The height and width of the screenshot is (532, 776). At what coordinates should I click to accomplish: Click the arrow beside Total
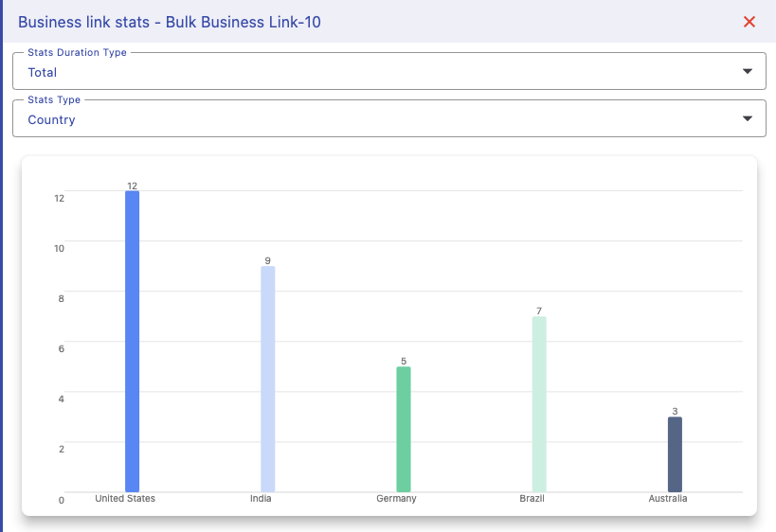click(x=748, y=72)
